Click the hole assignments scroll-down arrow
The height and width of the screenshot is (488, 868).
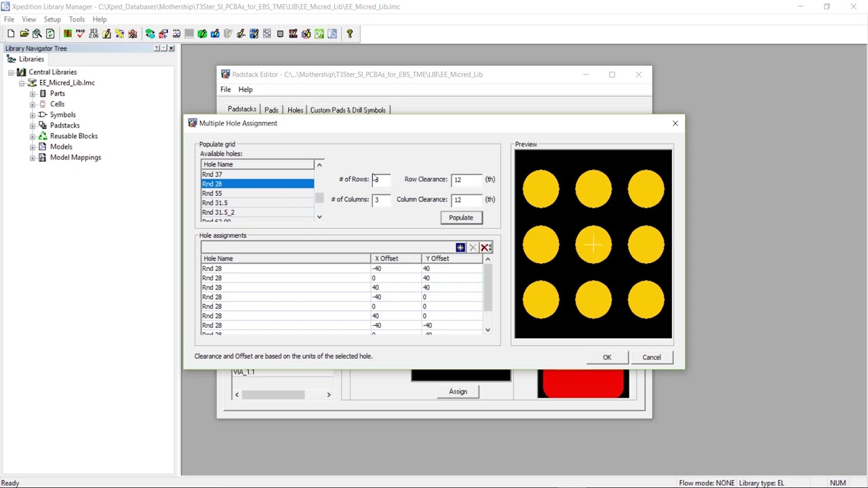tap(488, 330)
